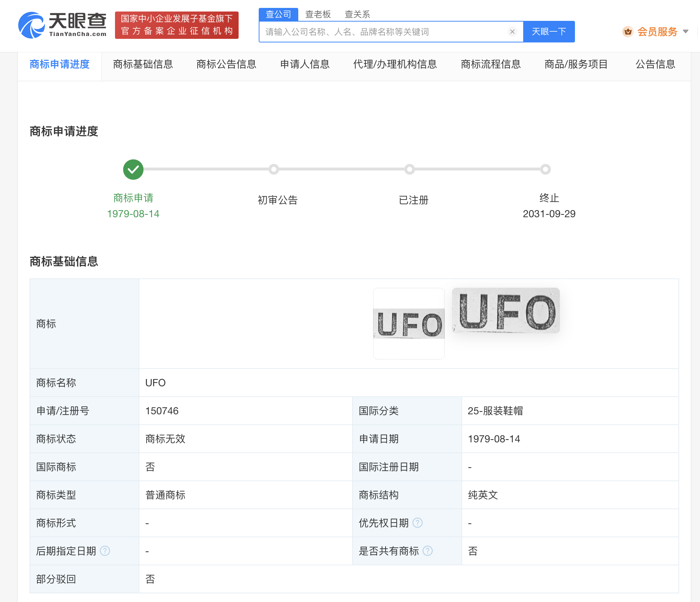Clear search field with X icon
Screen dimensions: 700x602
click(x=512, y=32)
